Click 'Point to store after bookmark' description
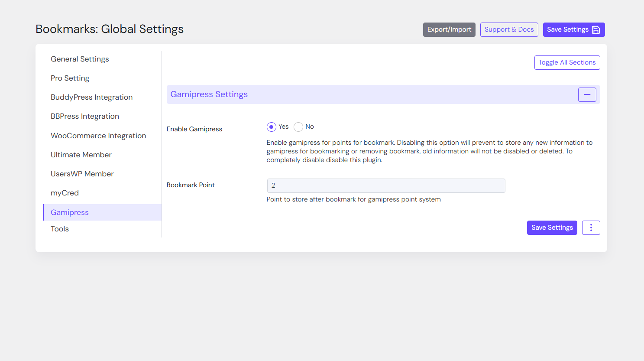The height and width of the screenshot is (361, 644). point(353,199)
